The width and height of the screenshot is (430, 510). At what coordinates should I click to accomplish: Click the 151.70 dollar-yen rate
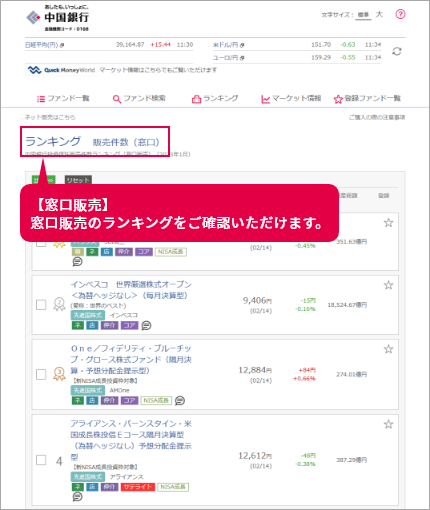pos(321,45)
